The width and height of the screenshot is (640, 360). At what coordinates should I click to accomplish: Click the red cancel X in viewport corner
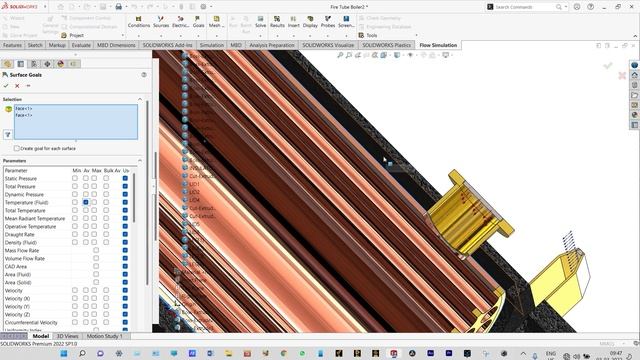point(622,76)
